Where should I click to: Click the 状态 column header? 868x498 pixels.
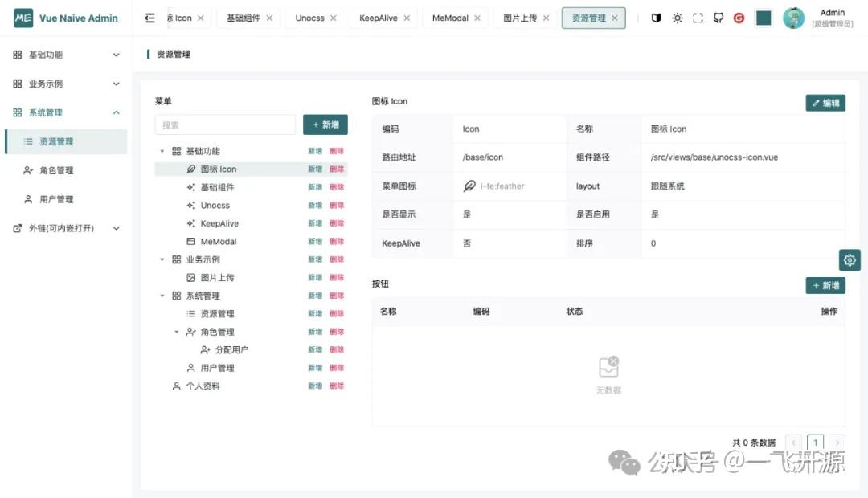tap(574, 312)
